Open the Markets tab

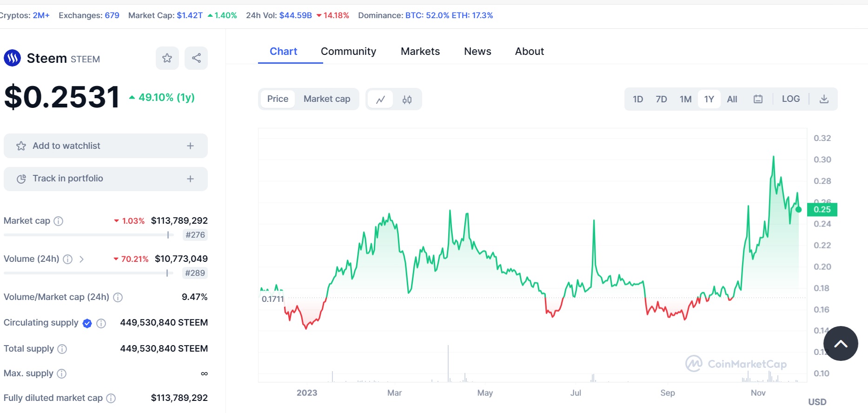pos(420,52)
